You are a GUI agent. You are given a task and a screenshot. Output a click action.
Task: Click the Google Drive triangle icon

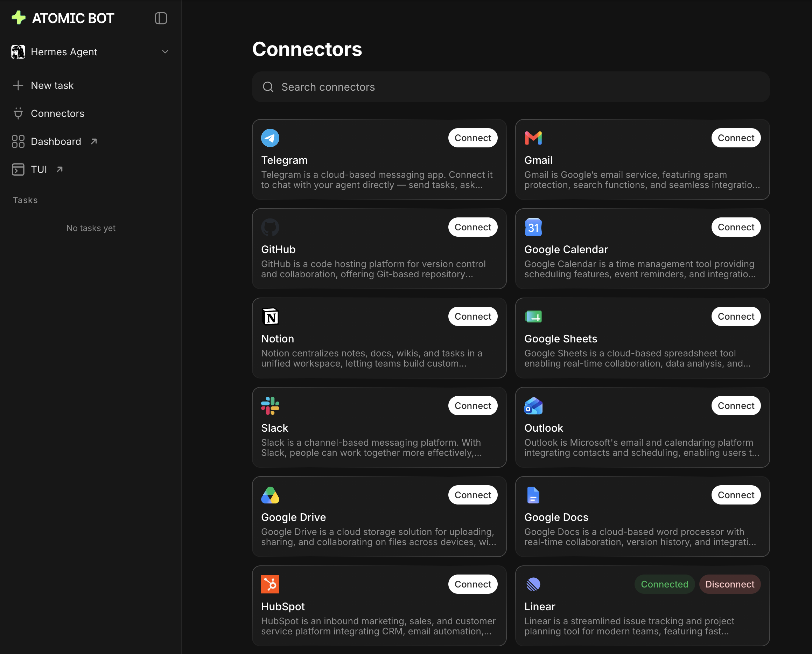(x=270, y=495)
